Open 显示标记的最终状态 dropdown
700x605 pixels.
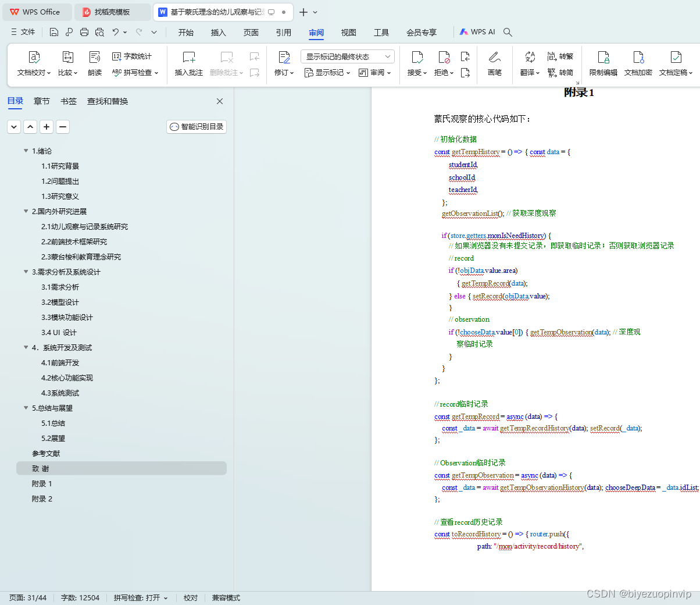pos(348,56)
